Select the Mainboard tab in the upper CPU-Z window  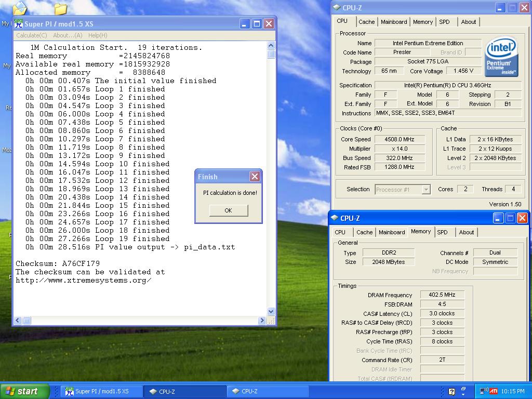[x=394, y=22]
